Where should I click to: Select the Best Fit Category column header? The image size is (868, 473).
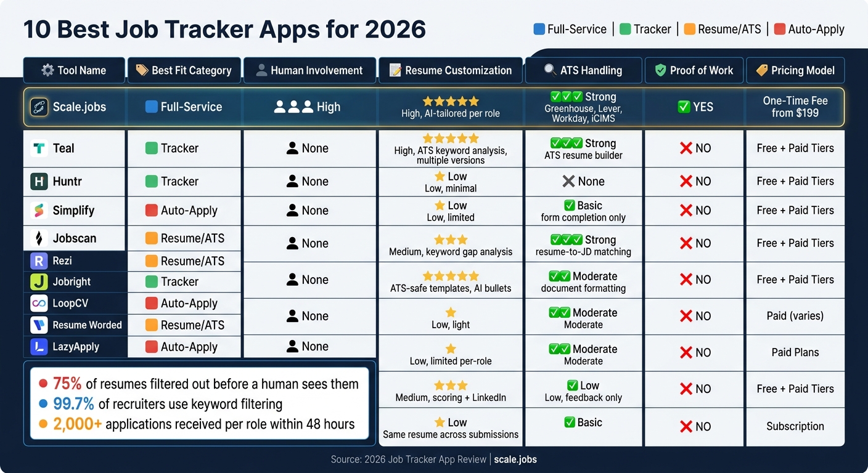coord(184,70)
